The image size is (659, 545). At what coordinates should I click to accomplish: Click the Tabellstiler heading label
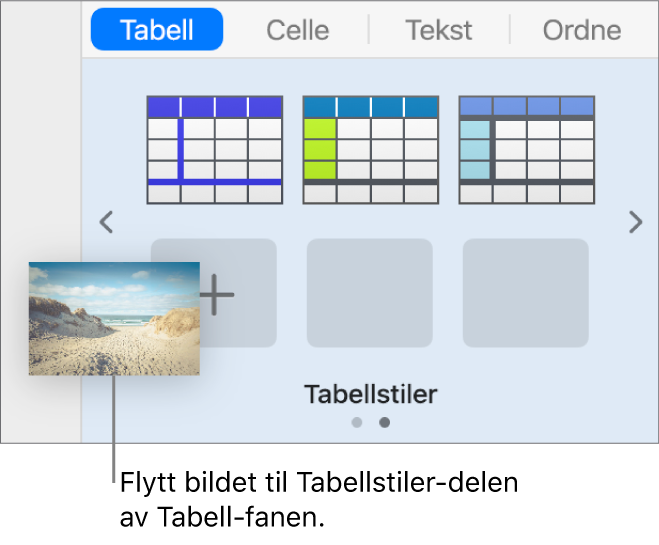point(370,394)
